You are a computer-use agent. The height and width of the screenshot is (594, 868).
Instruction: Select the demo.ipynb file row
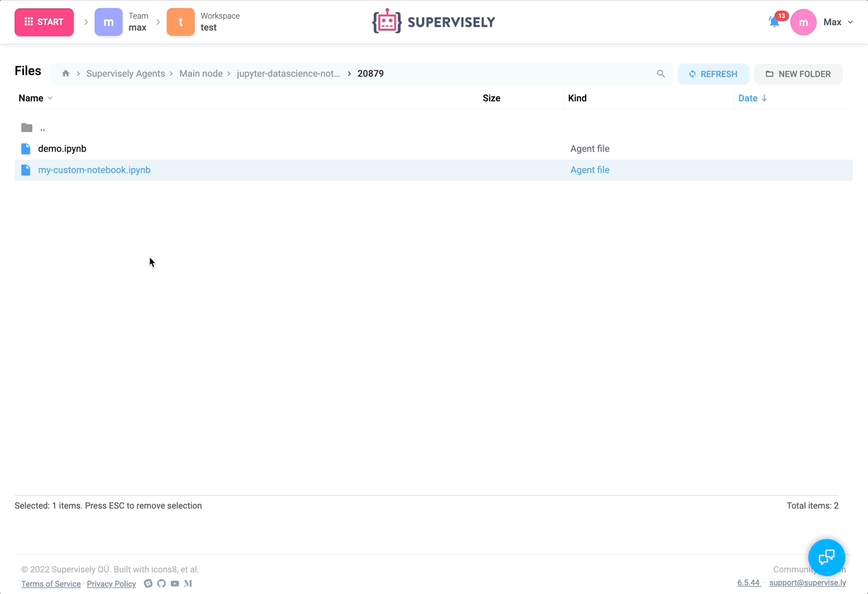pos(62,148)
